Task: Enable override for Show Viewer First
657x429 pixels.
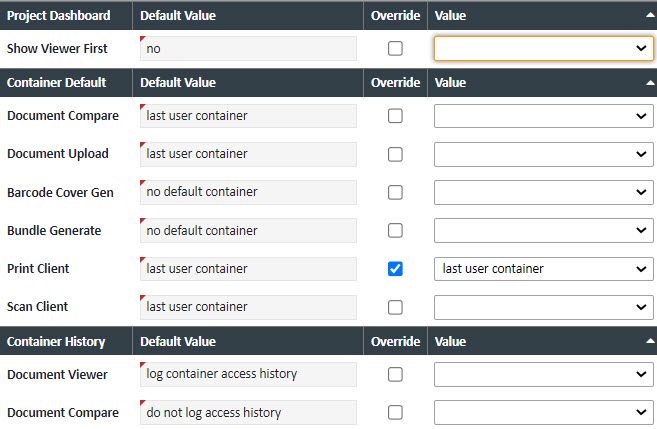Action: tap(395, 48)
